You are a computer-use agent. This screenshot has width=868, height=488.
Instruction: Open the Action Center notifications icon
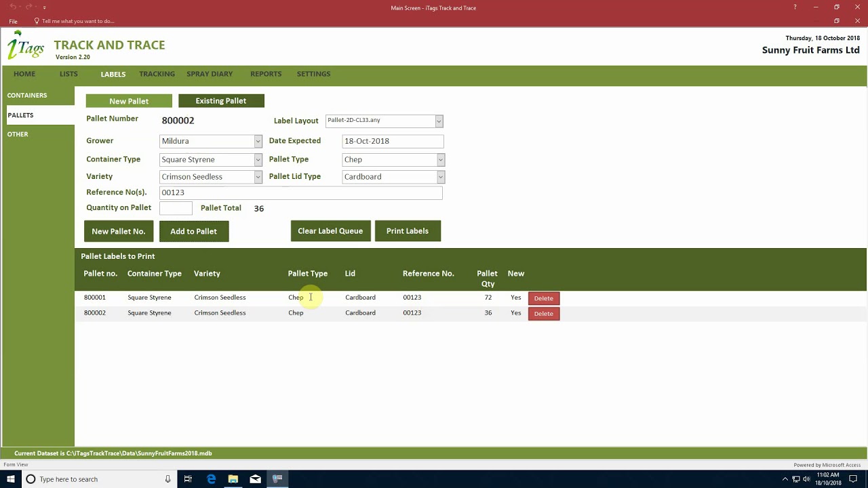click(853, 479)
